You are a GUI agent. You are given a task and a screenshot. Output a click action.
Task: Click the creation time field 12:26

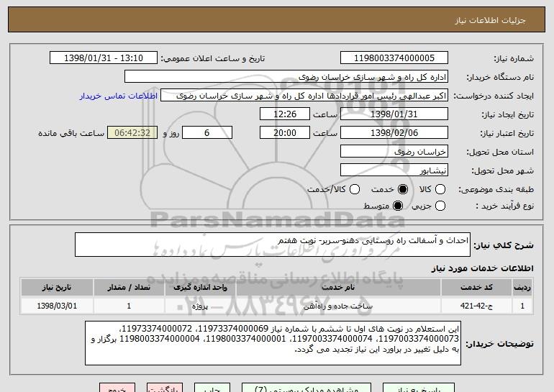[x=285, y=114]
